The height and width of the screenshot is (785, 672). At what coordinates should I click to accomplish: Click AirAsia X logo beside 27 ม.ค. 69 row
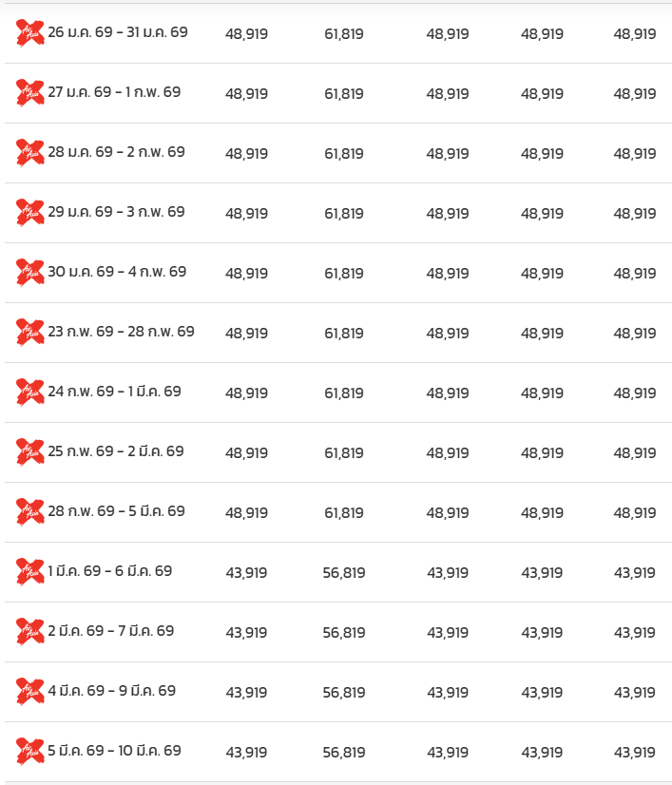click(30, 93)
